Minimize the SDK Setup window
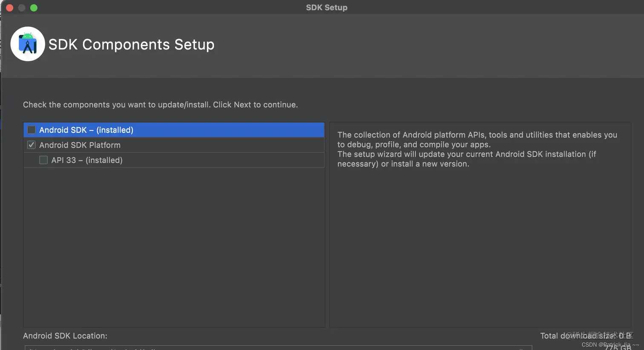 [22, 8]
